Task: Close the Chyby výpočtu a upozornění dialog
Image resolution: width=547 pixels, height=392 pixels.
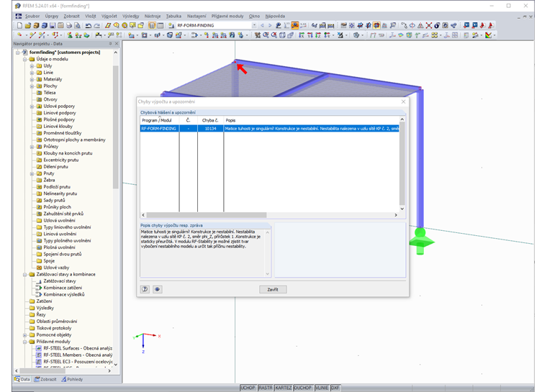Action: [403, 101]
